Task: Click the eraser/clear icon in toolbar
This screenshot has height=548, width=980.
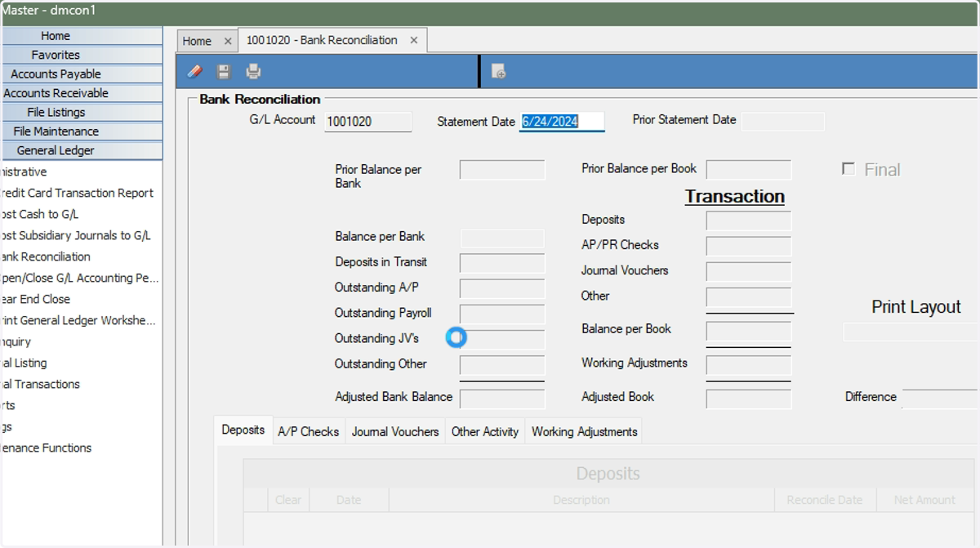Action: [x=194, y=72]
